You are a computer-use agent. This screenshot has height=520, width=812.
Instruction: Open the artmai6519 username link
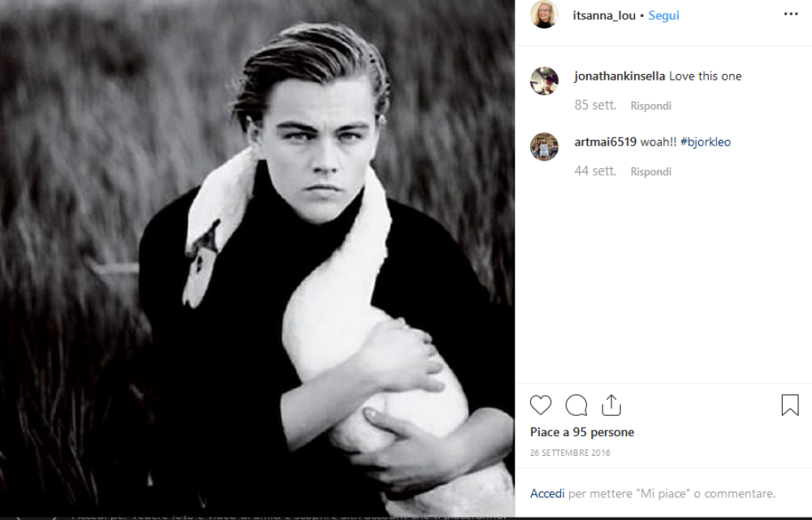click(605, 142)
